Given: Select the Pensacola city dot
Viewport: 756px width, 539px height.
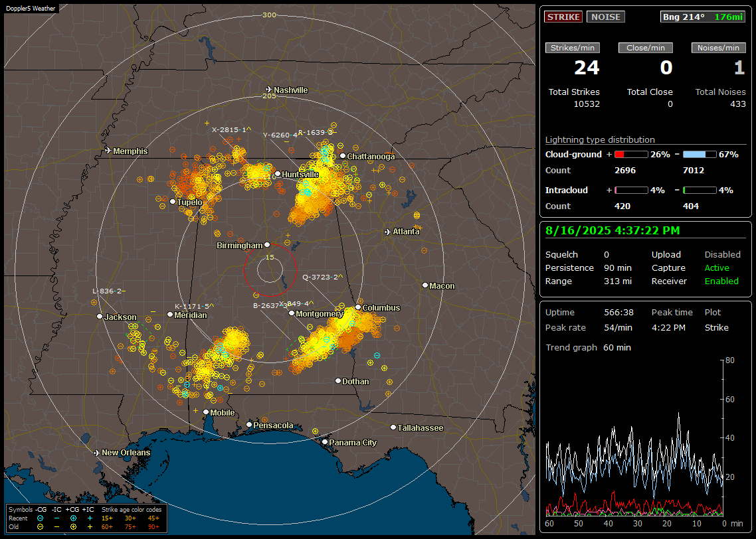Looking at the screenshot, I should click(249, 425).
